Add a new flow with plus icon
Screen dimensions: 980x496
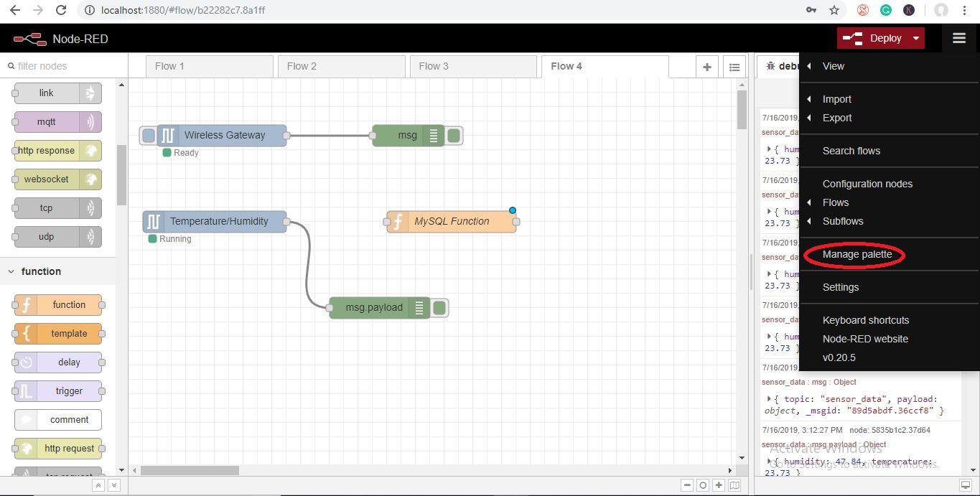[x=707, y=67]
